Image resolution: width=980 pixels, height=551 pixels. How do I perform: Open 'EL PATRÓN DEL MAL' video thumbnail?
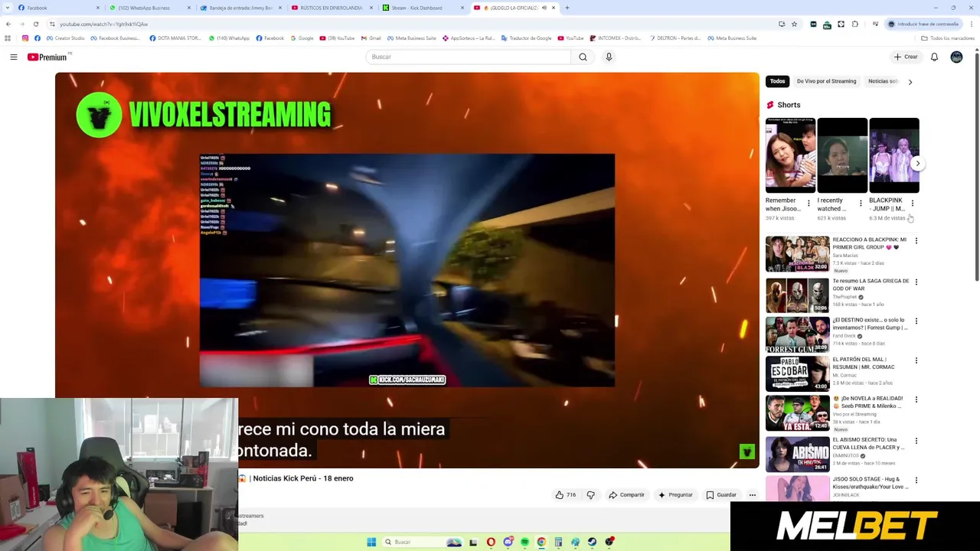[x=797, y=373]
